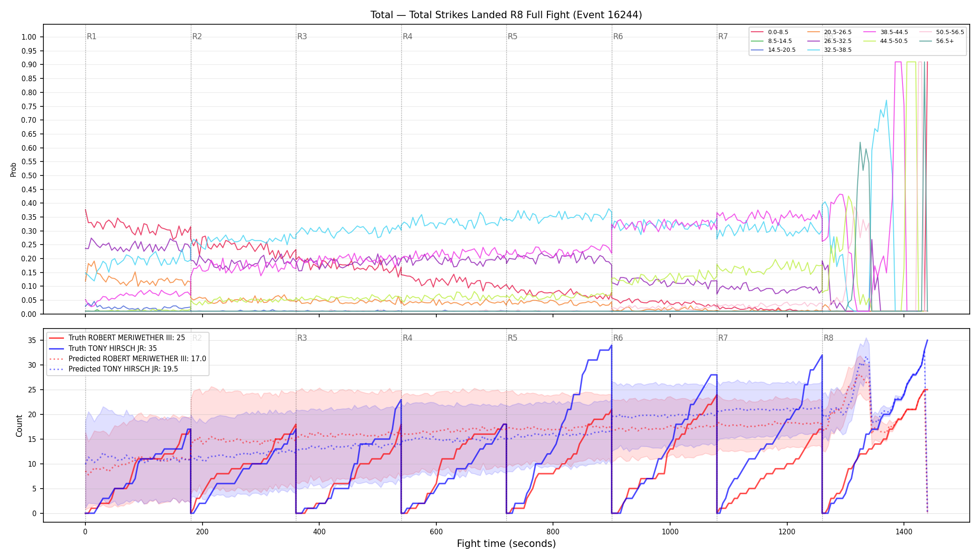This screenshot has width=980, height=560.
Task: Click the R5 round marker in the count chart
Action: [x=512, y=338]
